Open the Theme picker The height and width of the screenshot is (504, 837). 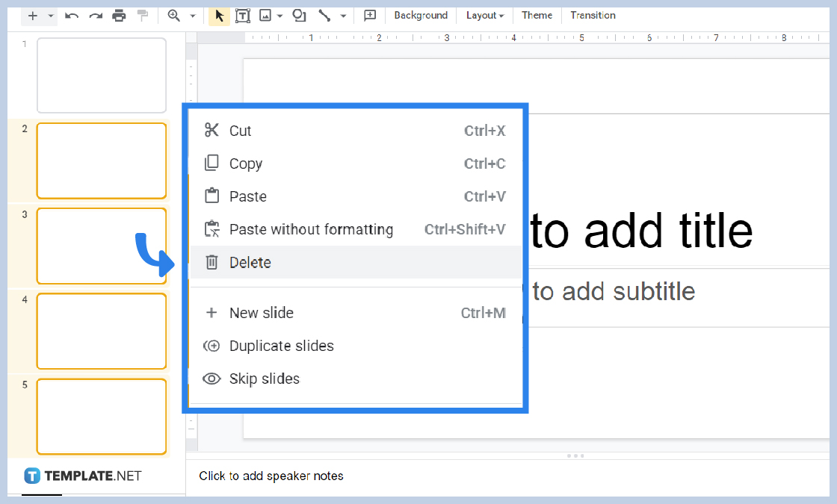pos(537,15)
